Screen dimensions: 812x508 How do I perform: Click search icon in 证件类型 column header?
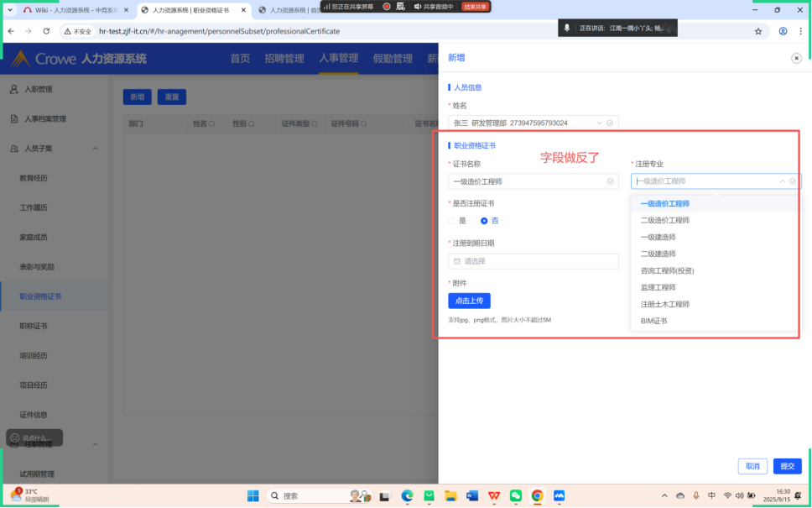(x=315, y=124)
